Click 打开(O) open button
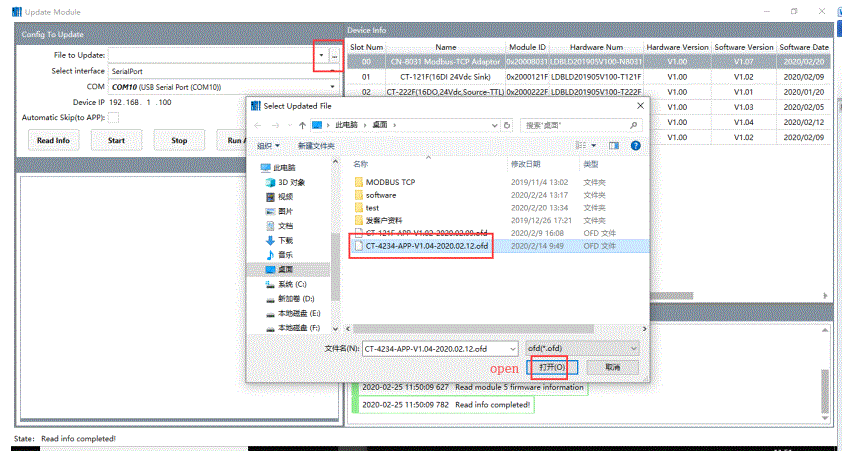 (552, 367)
